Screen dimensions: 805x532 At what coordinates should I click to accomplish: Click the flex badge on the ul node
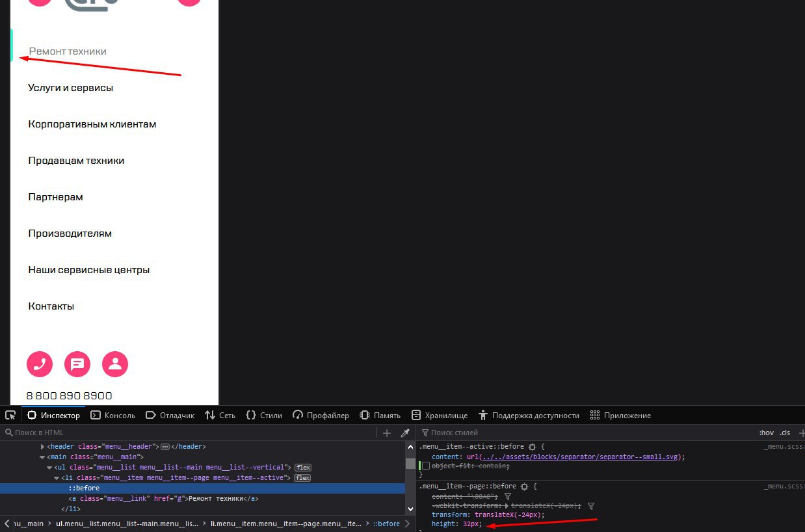pyautogui.click(x=303, y=468)
